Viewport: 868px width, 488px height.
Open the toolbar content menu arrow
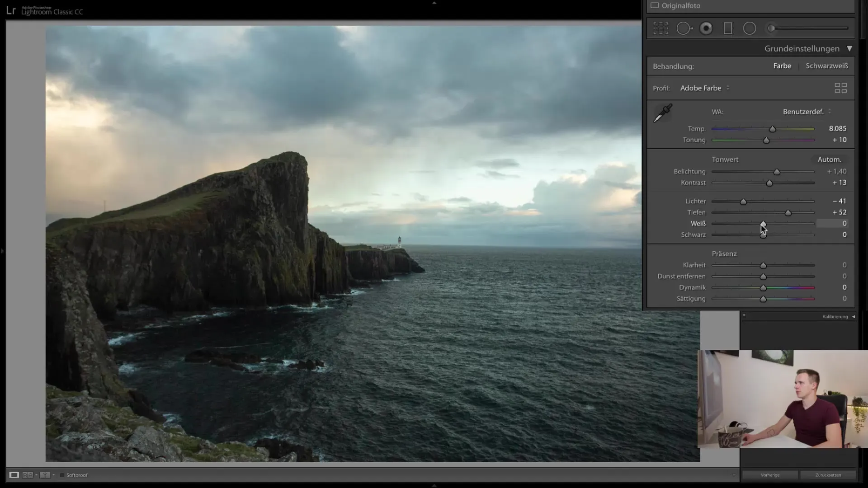tap(733, 475)
